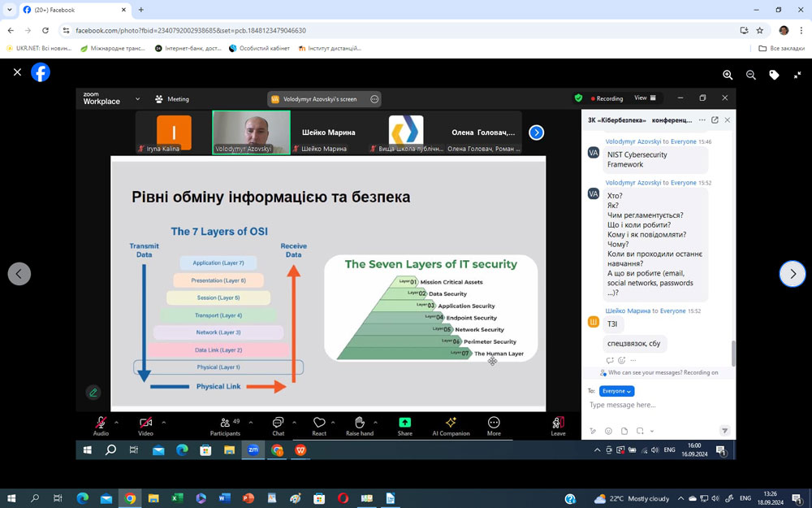Toggle Raise hand in Zoom toolbar
This screenshot has width=812, height=508.
pos(360,426)
